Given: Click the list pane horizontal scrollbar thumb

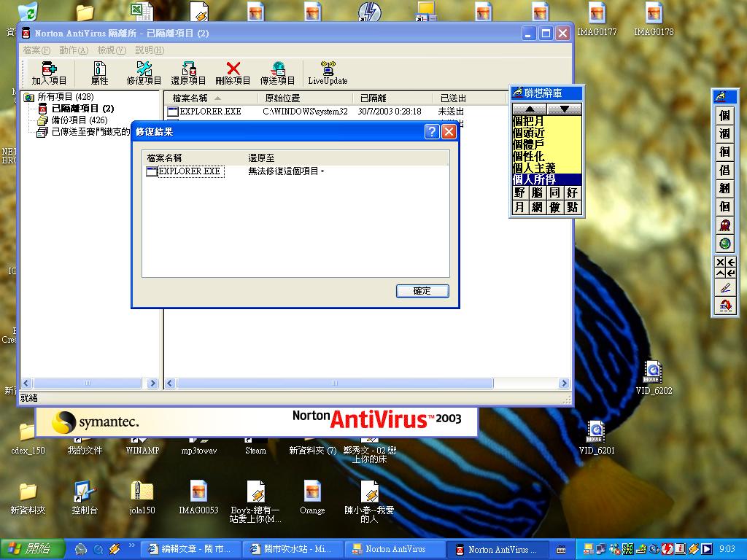Looking at the screenshot, I should click(x=335, y=384).
